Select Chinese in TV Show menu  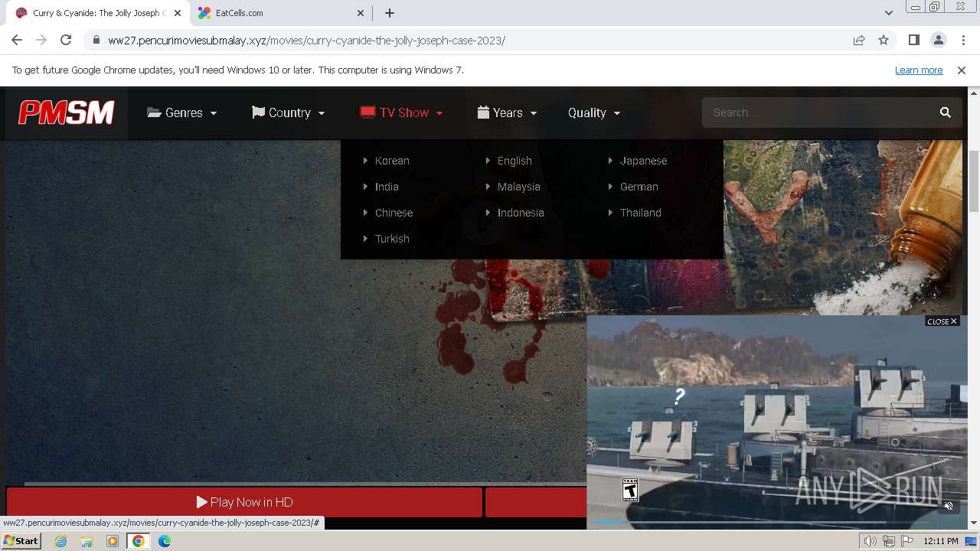coord(394,213)
